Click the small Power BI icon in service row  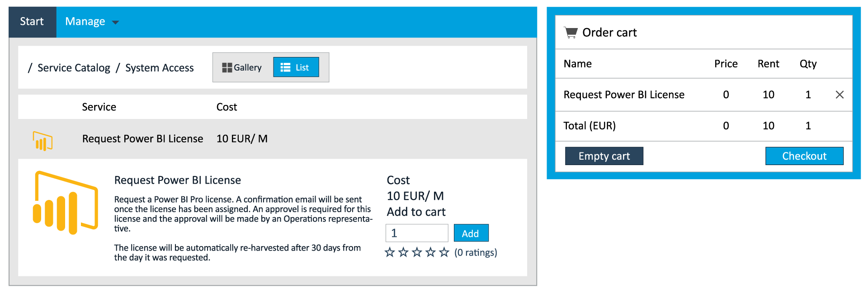[x=42, y=140]
